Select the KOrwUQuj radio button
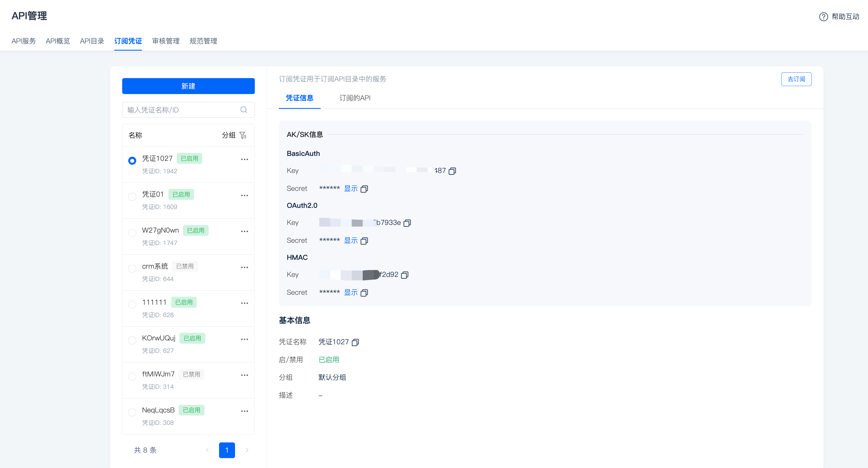This screenshot has height=468, width=868. click(132, 340)
